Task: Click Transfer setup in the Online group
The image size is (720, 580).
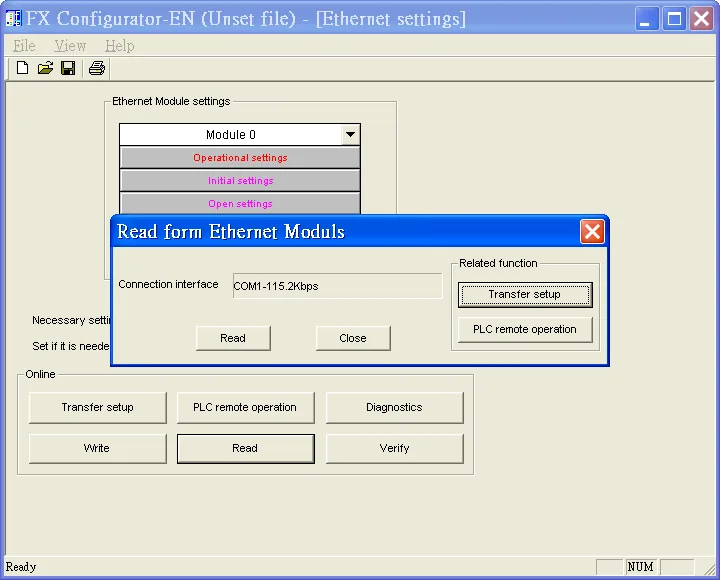Action: coord(97,407)
